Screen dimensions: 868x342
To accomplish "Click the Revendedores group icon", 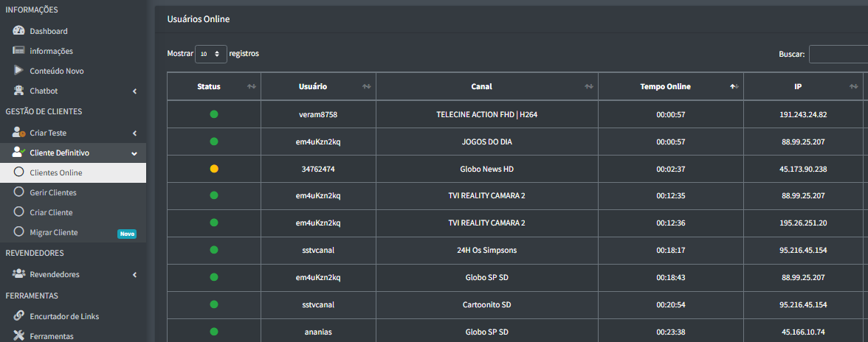I will (x=19, y=274).
